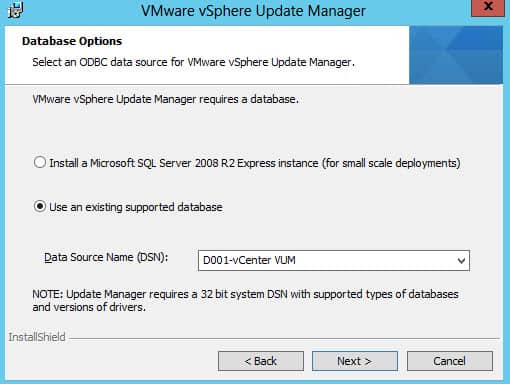Click the NOTE about 32 bit system DSN

(x=245, y=300)
